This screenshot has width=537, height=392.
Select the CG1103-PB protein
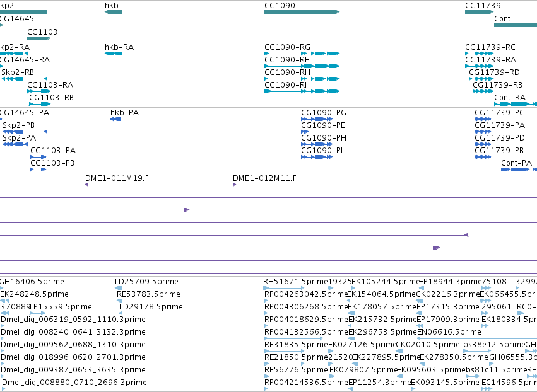click(38, 170)
